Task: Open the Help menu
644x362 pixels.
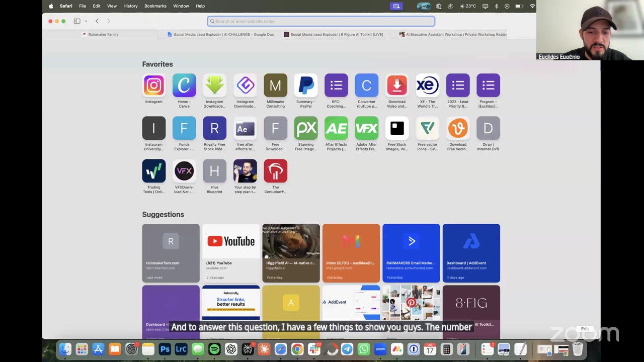Action: tap(200, 6)
